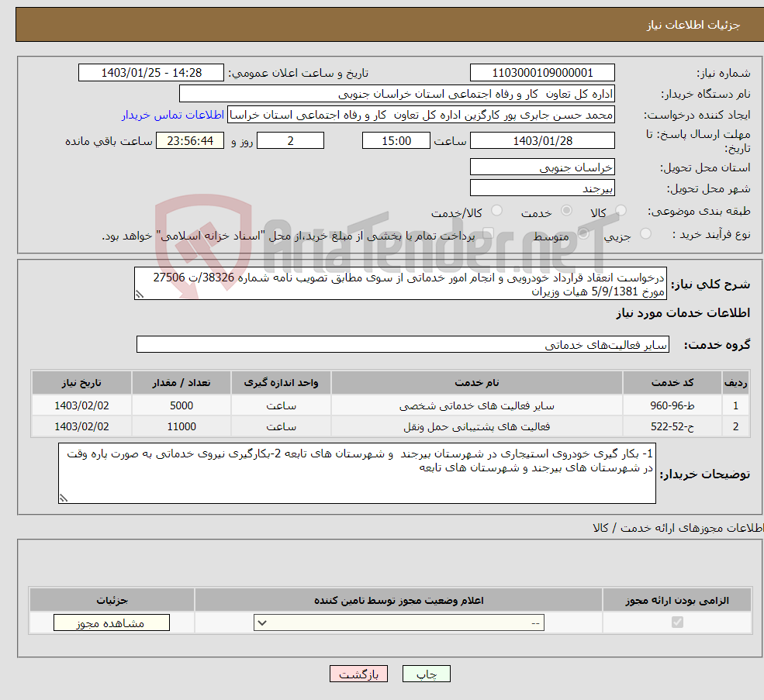Click the general need description text area
The image size is (764, 700).
[400, 284]
